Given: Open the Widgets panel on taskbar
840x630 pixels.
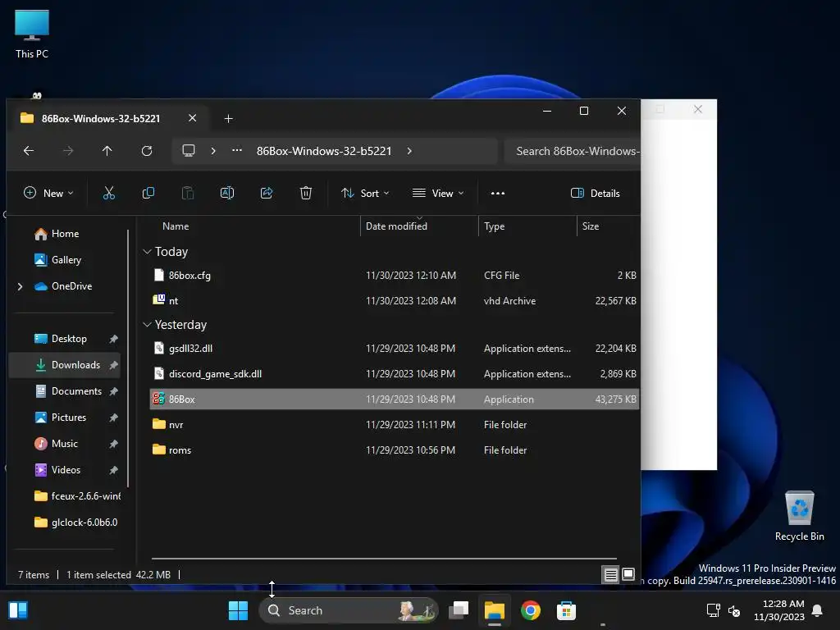Looking at the screenshot, I should click(x=18, y=610).
